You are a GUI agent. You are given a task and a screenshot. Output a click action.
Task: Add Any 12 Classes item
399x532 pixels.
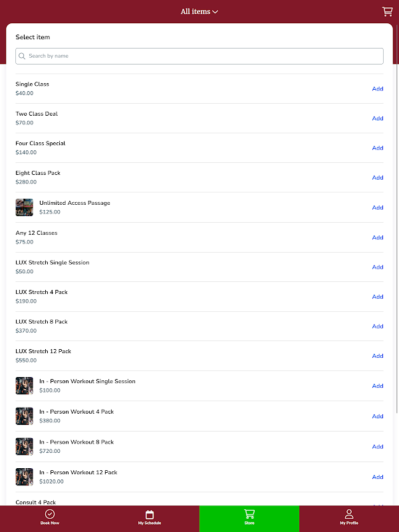378,237
